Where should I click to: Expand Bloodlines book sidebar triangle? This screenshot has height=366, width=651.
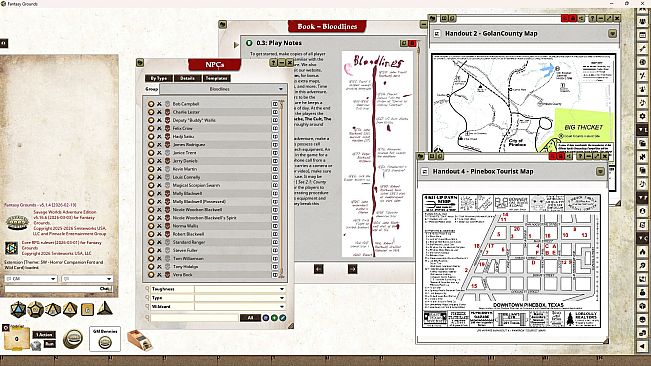236,44
